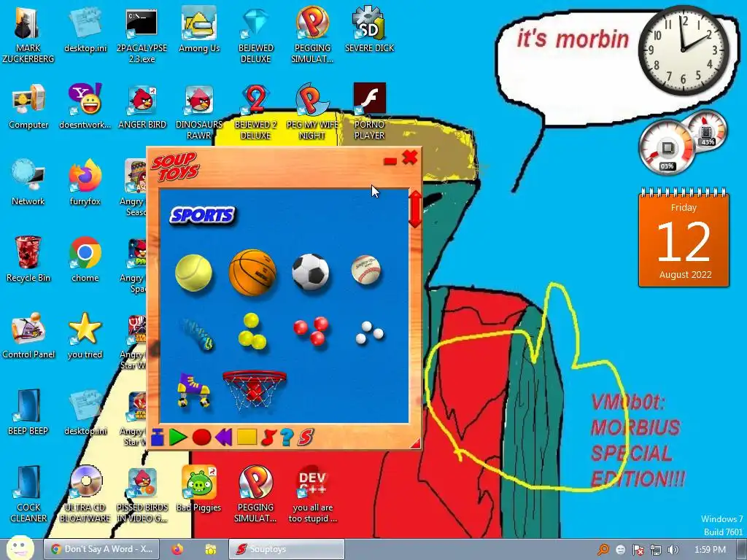Select the BEJEWED 2 DELUXE icon

coord(255,112)
